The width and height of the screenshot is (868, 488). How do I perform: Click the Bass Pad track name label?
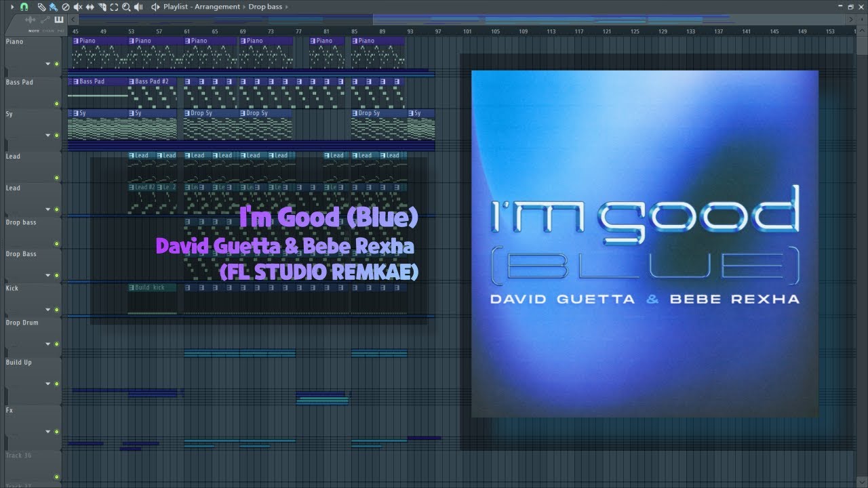click(x=20, y=82)
